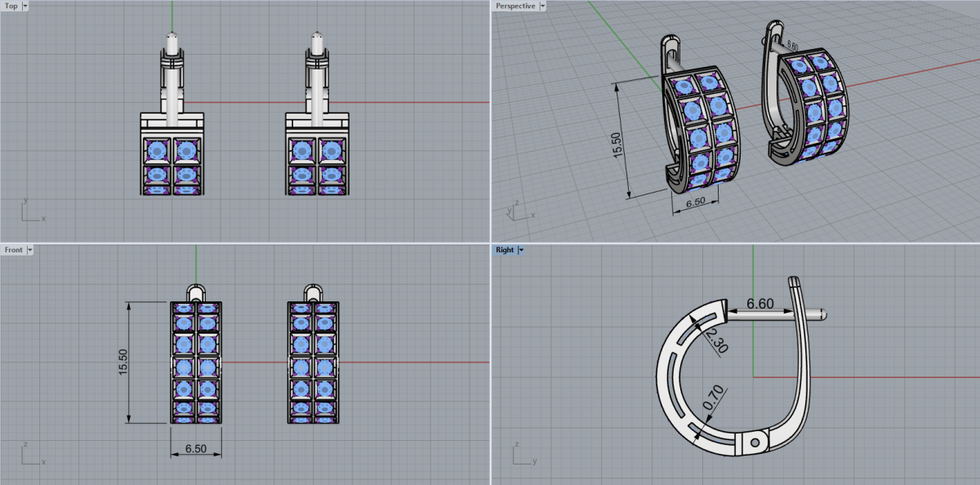Select the 6.50 dimension in Perspective viewport
Viewport: 980px width, 485px height.
click(x=695, y=202)
